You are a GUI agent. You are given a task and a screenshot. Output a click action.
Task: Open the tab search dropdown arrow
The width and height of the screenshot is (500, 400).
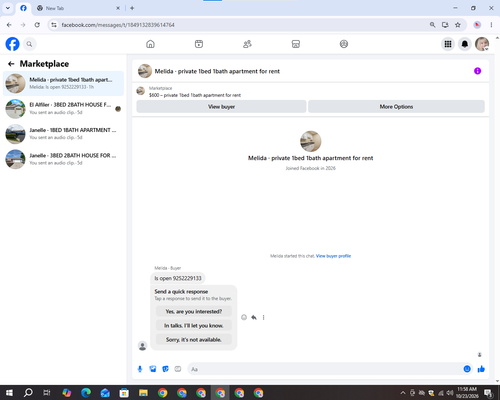(8, 8)
